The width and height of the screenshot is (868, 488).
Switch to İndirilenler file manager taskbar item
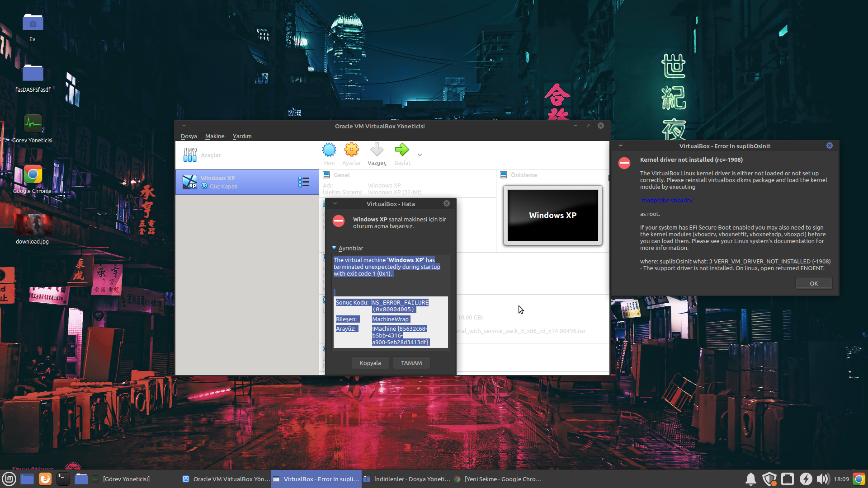tap(407, 479)
